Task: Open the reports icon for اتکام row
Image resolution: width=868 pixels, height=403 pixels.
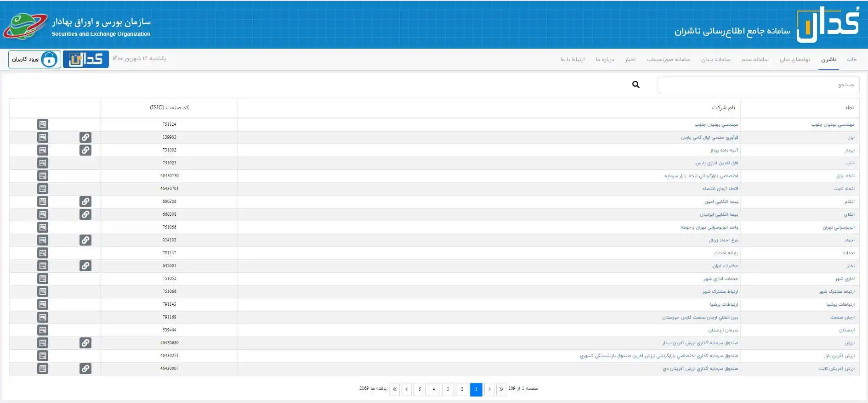Action: tap(43, 201)
